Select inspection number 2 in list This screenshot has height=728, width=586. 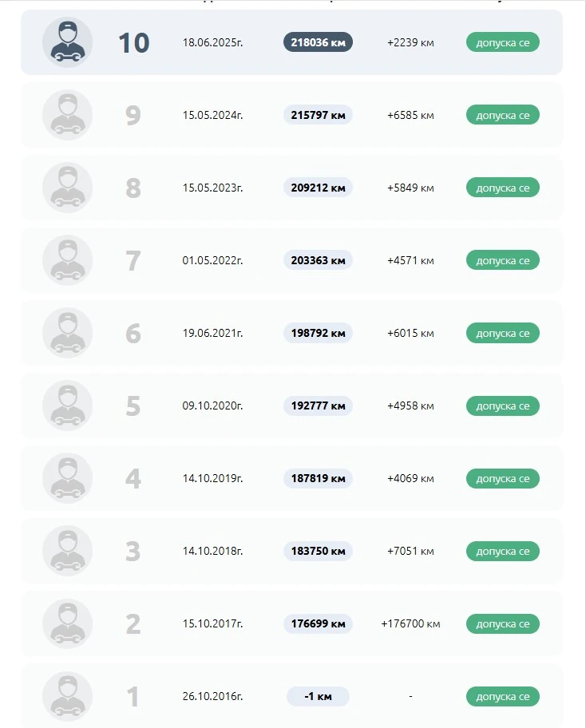click(133, 623)
